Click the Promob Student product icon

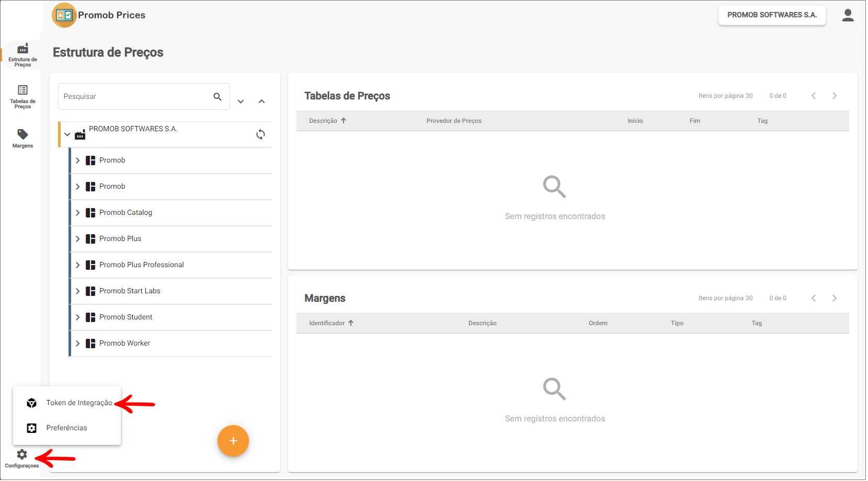[x=90, y=317]
